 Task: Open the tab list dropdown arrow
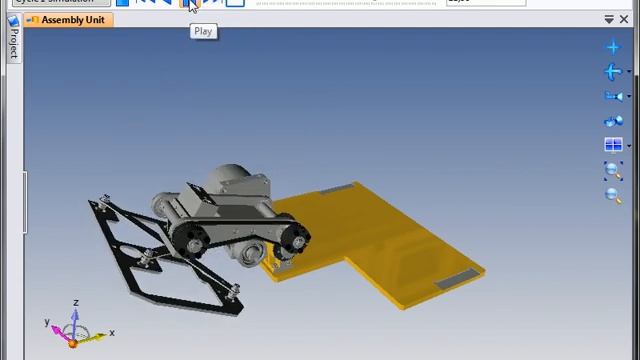(x=609, y=19)
